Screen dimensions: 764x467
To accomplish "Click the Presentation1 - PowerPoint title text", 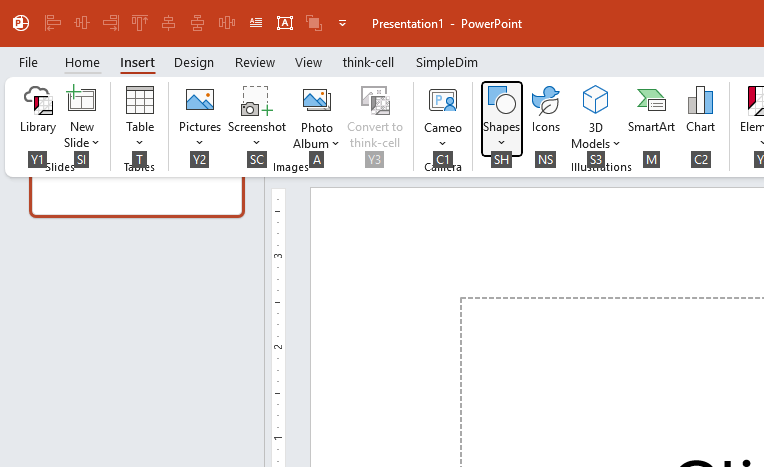I will (447, 23).
